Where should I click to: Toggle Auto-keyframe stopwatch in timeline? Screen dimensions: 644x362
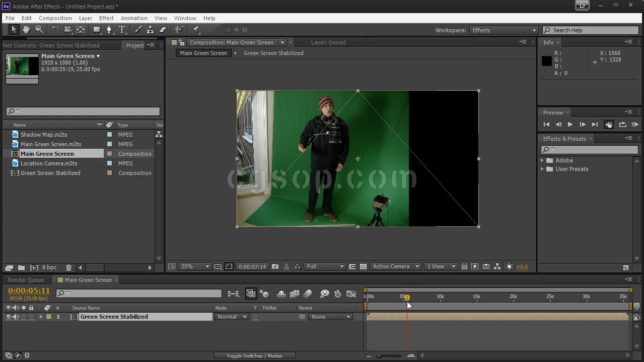(338, 293)
